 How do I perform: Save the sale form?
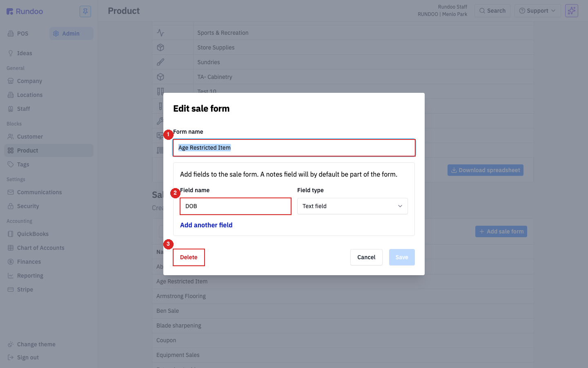(x=402, y=257)
